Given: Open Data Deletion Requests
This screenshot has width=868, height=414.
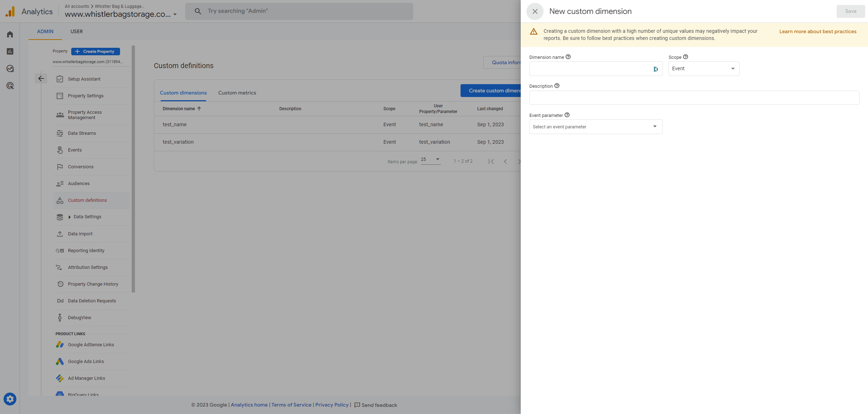Looking at the screenshot, I should click(x=92, y=301).
